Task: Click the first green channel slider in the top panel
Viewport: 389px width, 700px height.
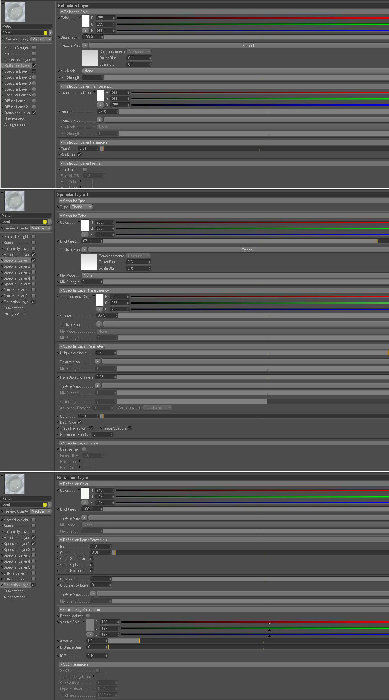Action: click(x=252, y=24)
